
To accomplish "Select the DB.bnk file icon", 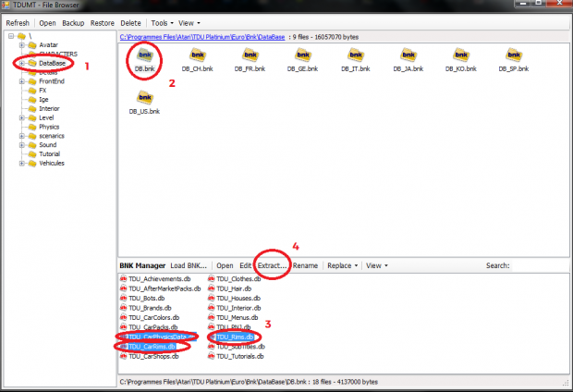I will coord(145,56).
